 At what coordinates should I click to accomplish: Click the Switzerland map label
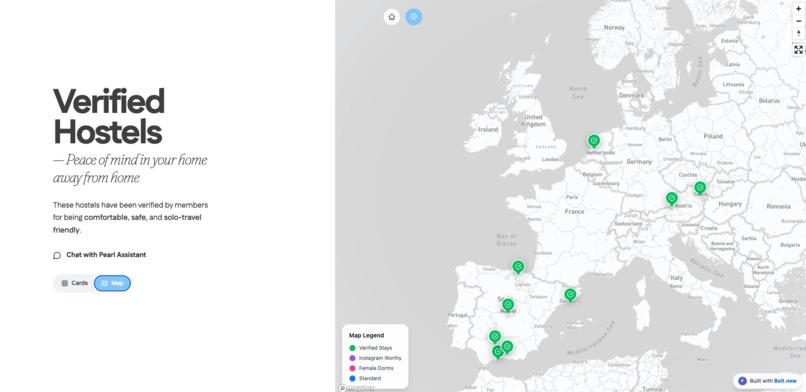click(628, 224)
